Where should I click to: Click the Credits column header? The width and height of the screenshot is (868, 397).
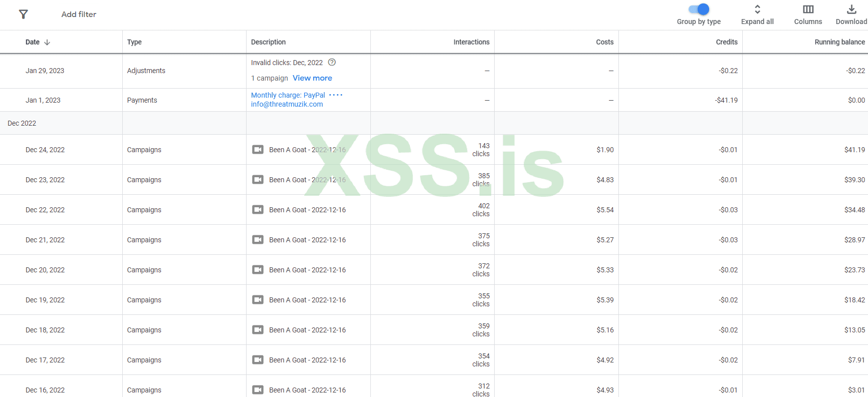click(x=726, y=42)
